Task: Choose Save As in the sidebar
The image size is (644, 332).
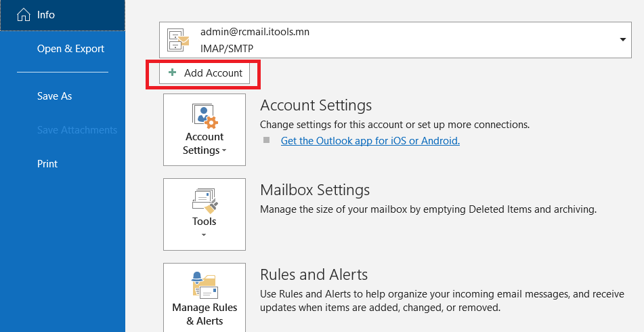Action: [x=55, y=96]
